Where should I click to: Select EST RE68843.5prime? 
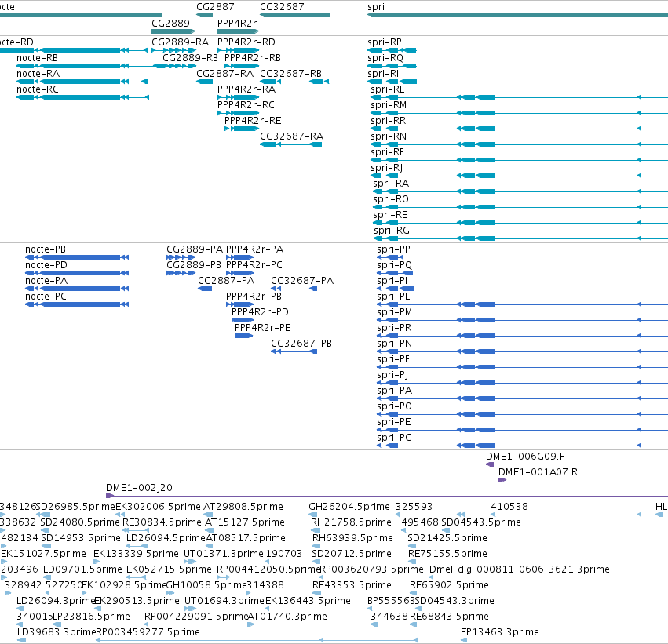[449, 617]
